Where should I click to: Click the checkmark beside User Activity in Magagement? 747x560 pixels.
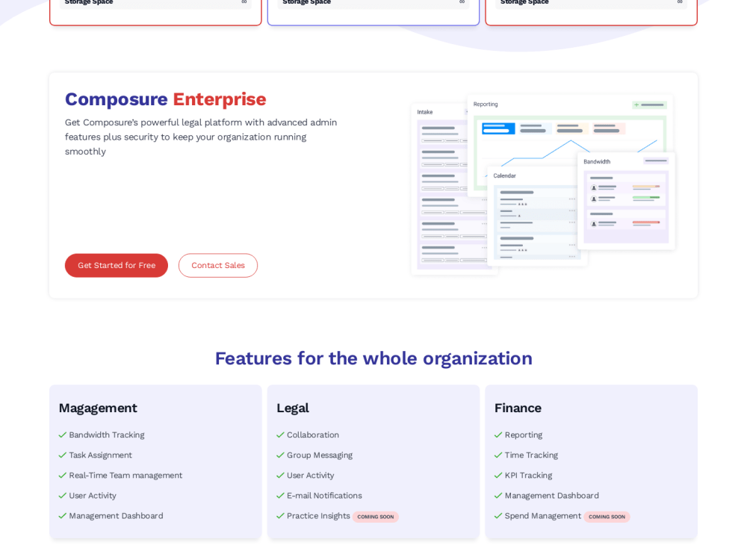click(63, 496)
